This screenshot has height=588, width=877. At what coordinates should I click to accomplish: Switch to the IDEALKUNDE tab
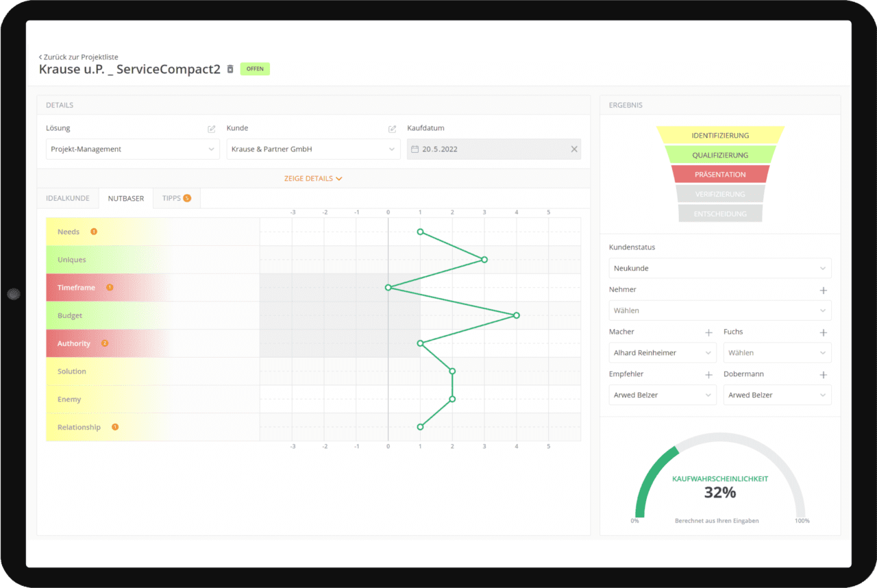tap(68, 198)
